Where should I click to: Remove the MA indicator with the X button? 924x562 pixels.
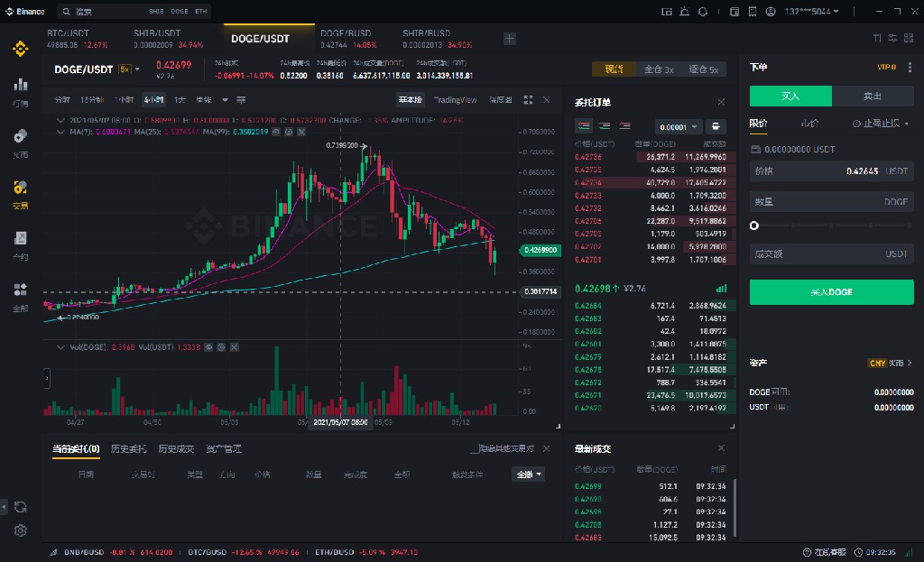click(301, 132)
